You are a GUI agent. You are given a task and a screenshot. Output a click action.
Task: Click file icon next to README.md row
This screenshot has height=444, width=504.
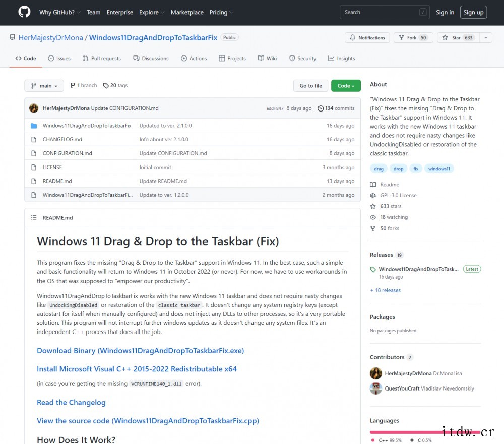[34, 181]
